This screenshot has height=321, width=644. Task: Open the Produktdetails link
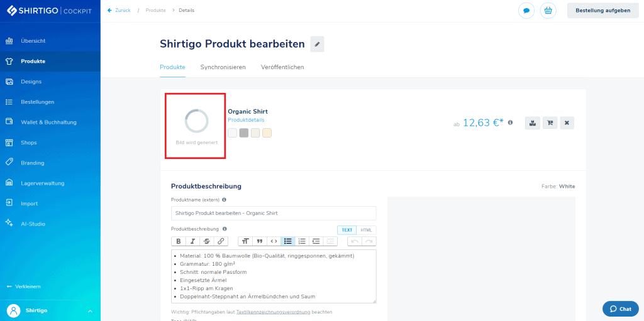tap(246, 120)
